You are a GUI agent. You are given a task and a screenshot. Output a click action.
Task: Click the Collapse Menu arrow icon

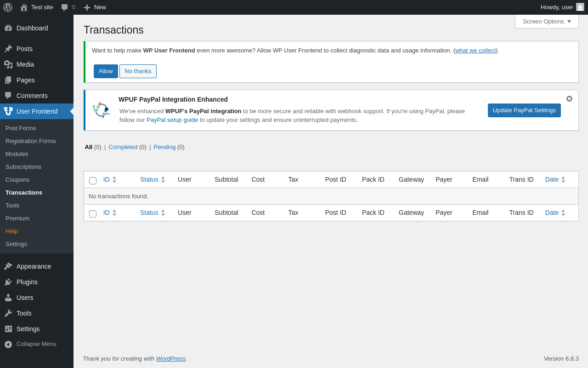[x=8, y=344]
